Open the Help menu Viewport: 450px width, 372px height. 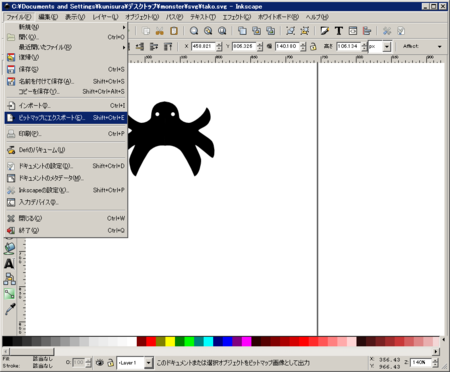(x=317, y=17)
